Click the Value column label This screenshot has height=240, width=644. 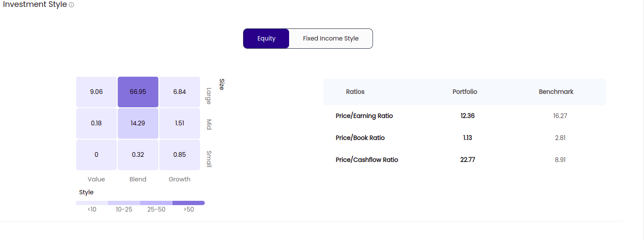[96, 179]
